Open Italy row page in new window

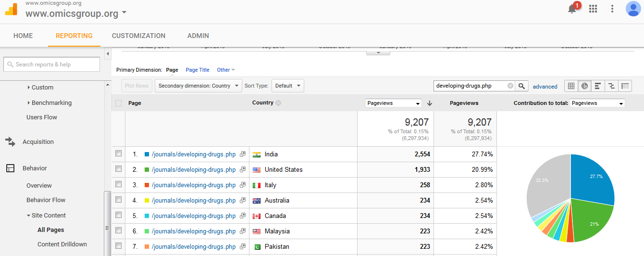243,185
